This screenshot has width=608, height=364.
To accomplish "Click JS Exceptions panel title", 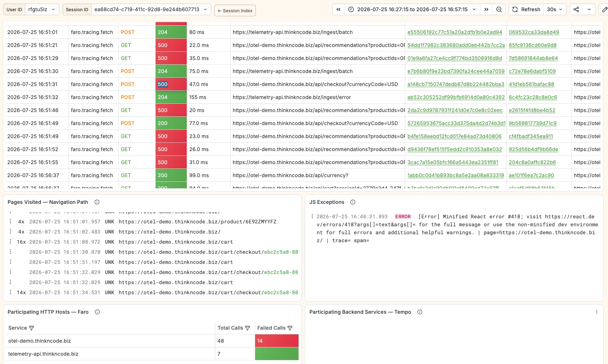I will [326, 202].
